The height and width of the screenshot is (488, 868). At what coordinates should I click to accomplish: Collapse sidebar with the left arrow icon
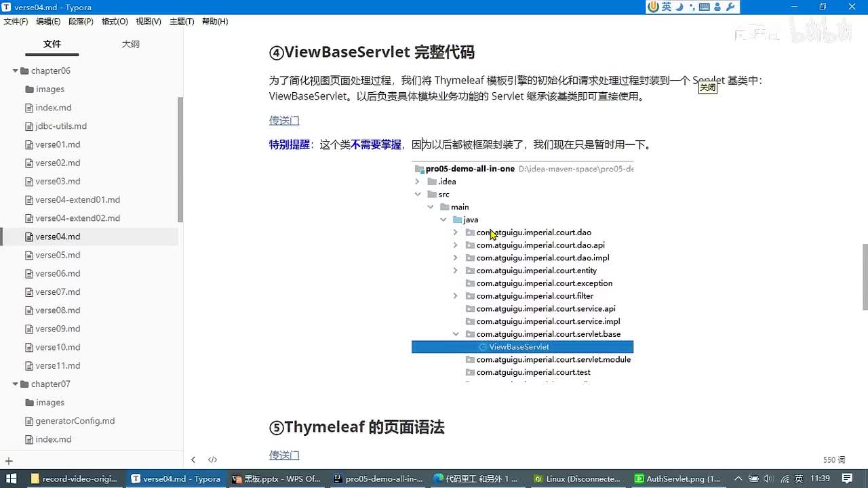pyautogui.click(x=193, y=460)
